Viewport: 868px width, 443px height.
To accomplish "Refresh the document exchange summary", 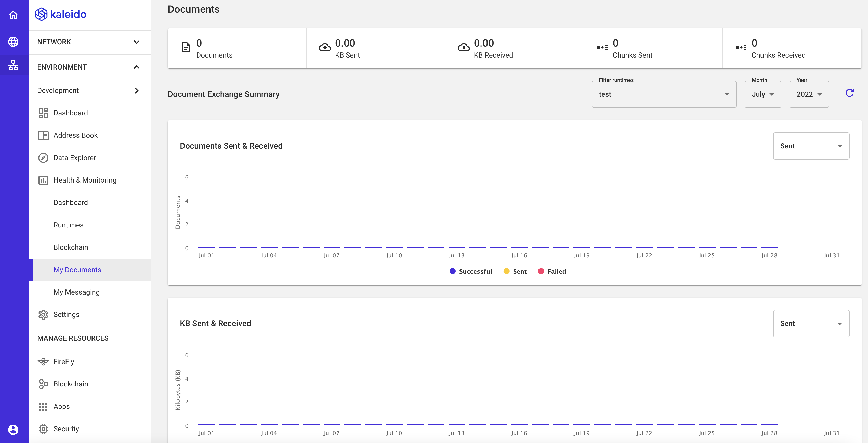I will click(x=849, y=93).
